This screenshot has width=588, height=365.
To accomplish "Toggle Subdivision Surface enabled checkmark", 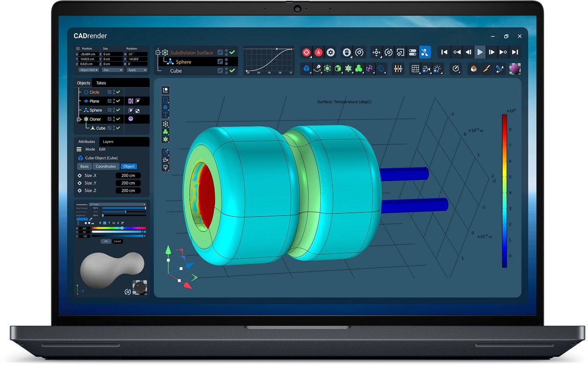I will (x=232, y=52).
